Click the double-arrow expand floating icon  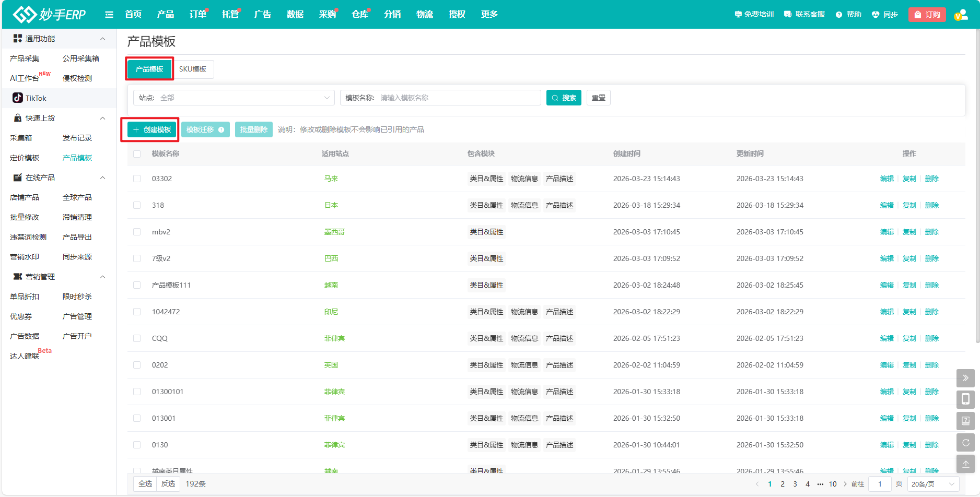point(965,378)
